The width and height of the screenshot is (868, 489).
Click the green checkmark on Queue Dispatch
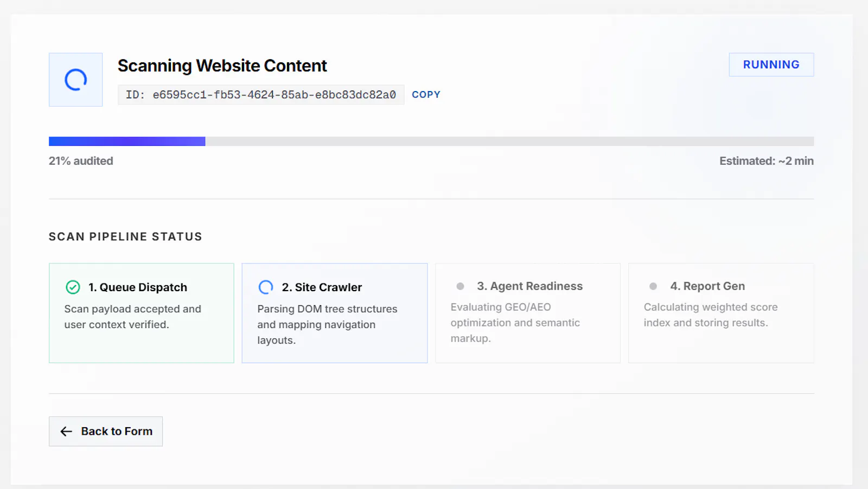tap(73, 287)
